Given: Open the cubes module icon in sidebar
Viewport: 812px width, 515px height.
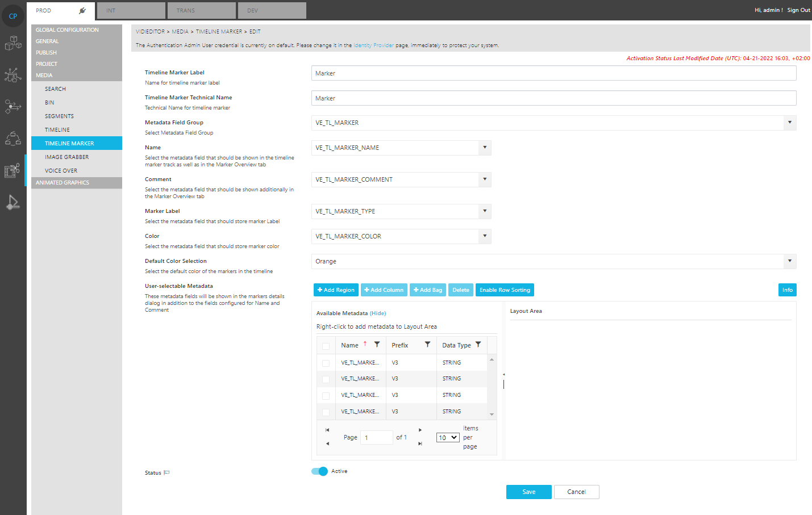Looking at the screenshot, I should tap(13, 43).
